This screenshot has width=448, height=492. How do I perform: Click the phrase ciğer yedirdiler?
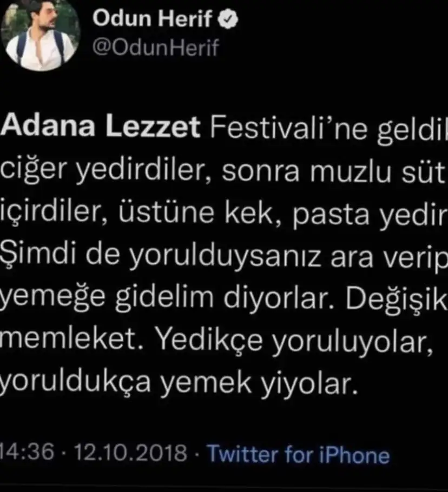[102, 171]
